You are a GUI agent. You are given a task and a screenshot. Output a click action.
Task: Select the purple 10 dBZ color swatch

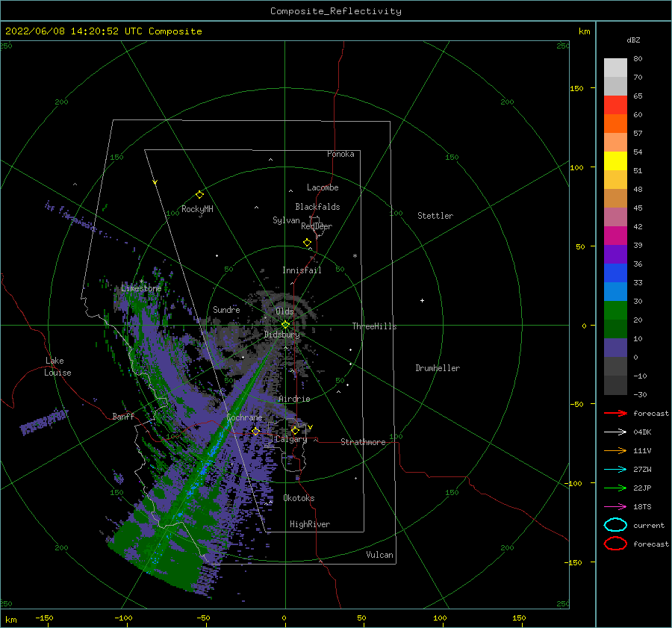615,348
